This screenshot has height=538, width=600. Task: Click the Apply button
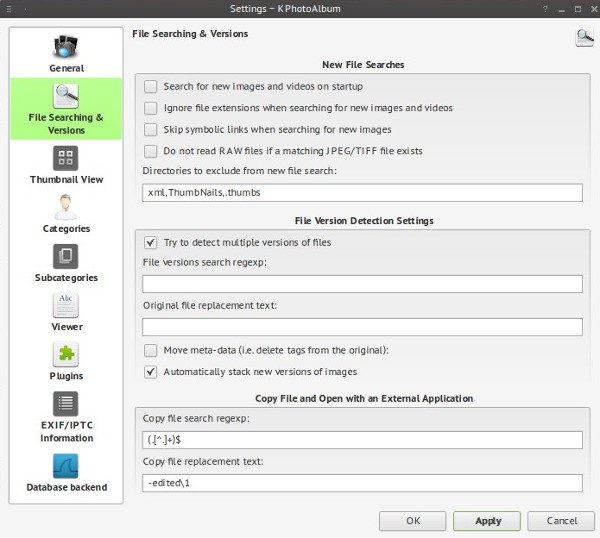[x=487, y=521]
